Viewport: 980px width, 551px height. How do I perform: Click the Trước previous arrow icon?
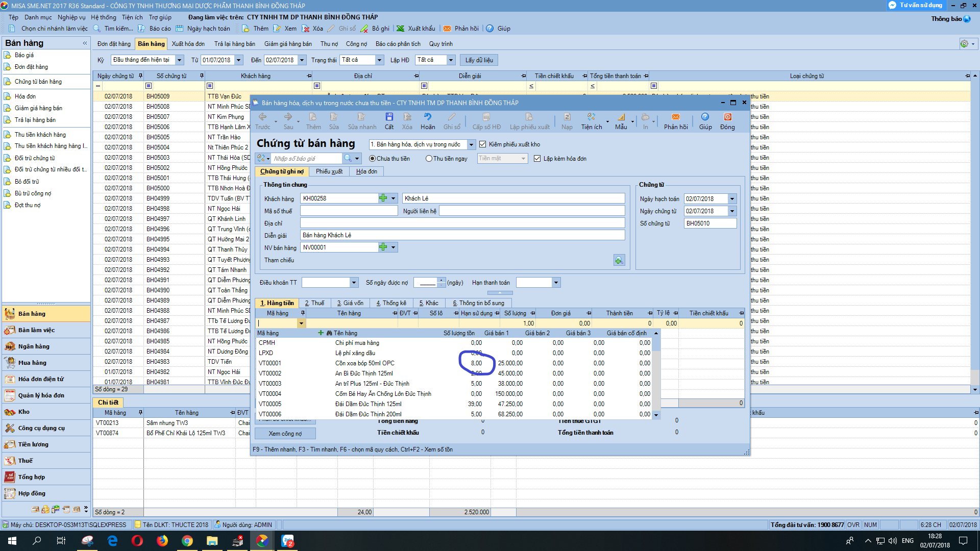(x=262, y=117)
